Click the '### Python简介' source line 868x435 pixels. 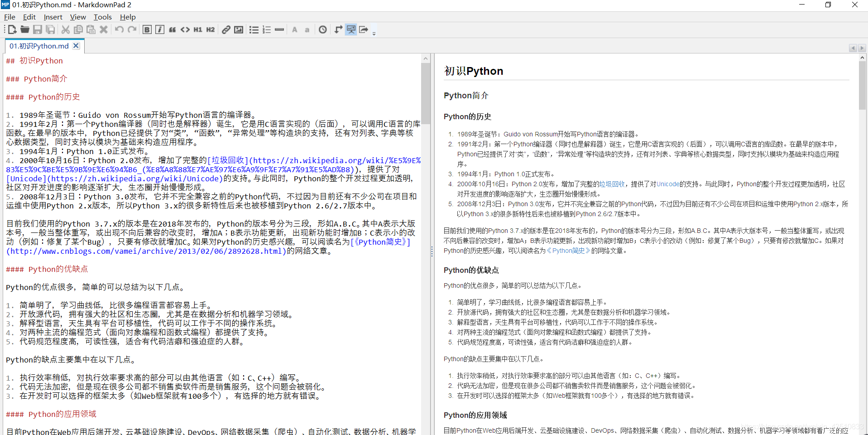[x=37, y=79]
